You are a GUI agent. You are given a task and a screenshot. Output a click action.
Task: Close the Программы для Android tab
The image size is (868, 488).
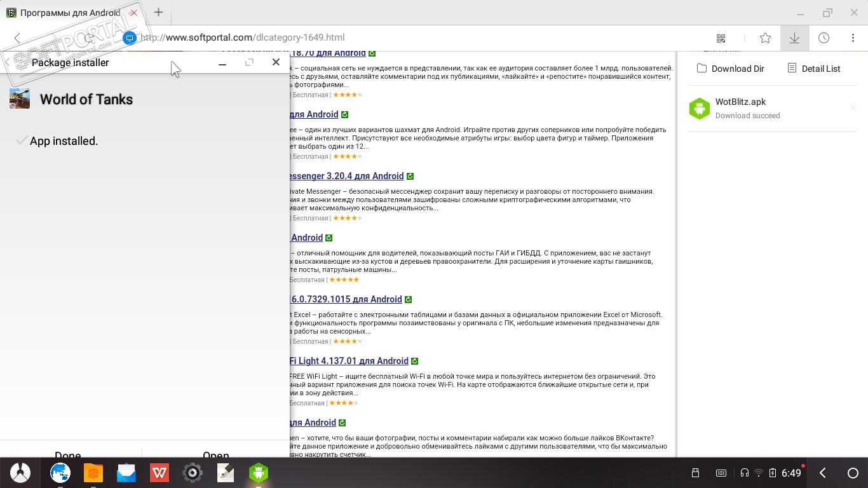pyautogui.click(x=133, y=13)
